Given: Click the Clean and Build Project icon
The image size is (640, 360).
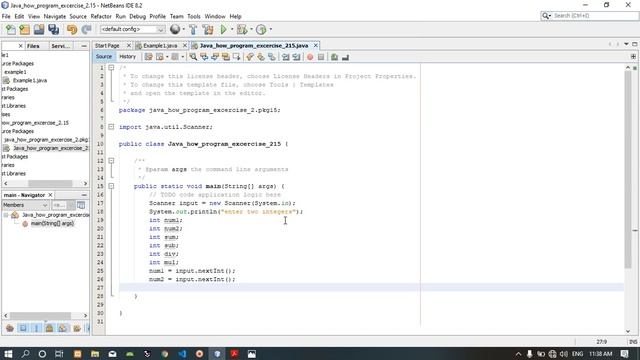Looking at the screenshot, I should (208, 29).
